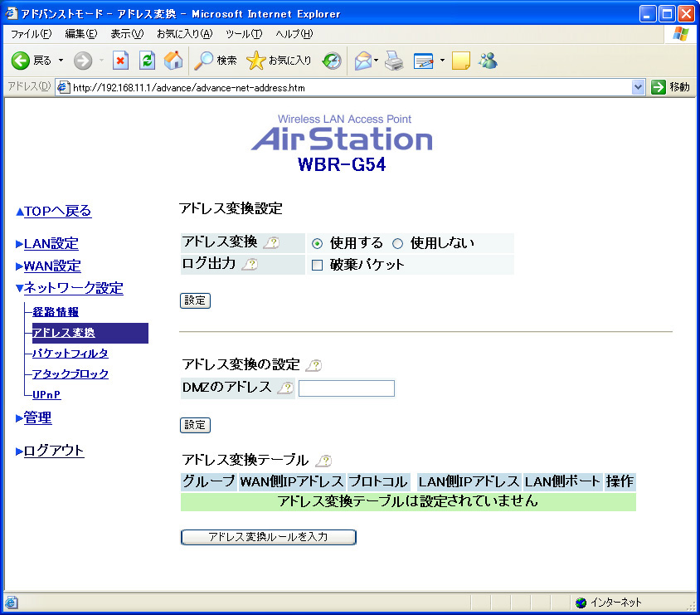Open the ツール(T) menu
Image resolution: width=700 pixels, height=615 pixels.
point(243,34)
